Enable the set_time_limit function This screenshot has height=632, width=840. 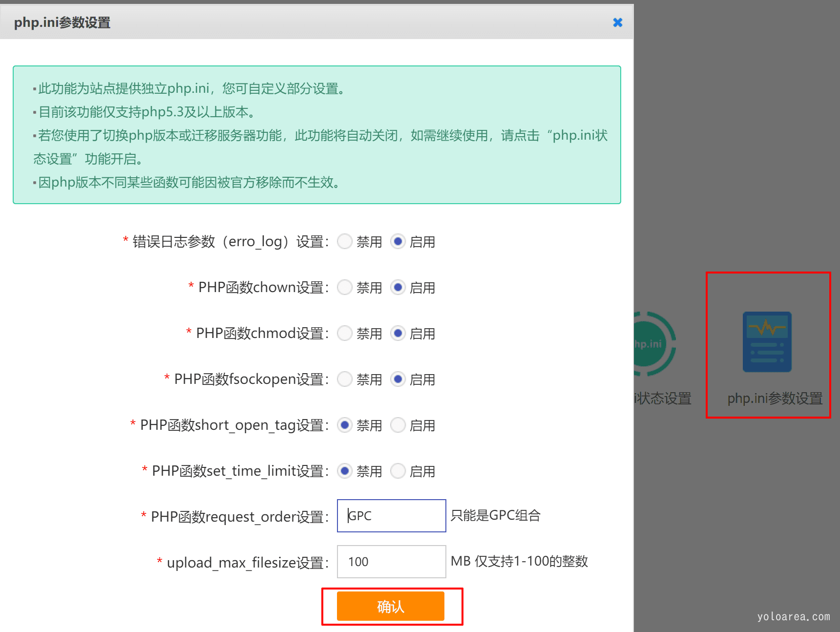click(x=398, y=471)
